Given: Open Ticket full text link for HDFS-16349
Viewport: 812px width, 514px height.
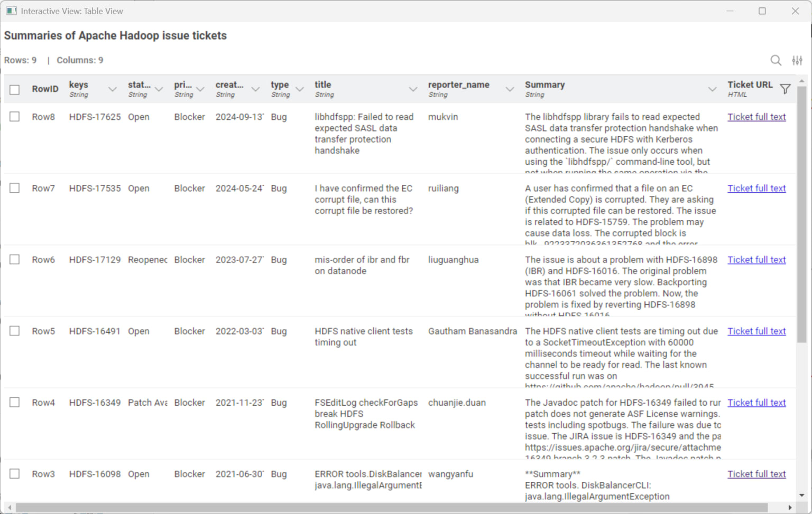Looking at the screenshot, I should (756, 402).
